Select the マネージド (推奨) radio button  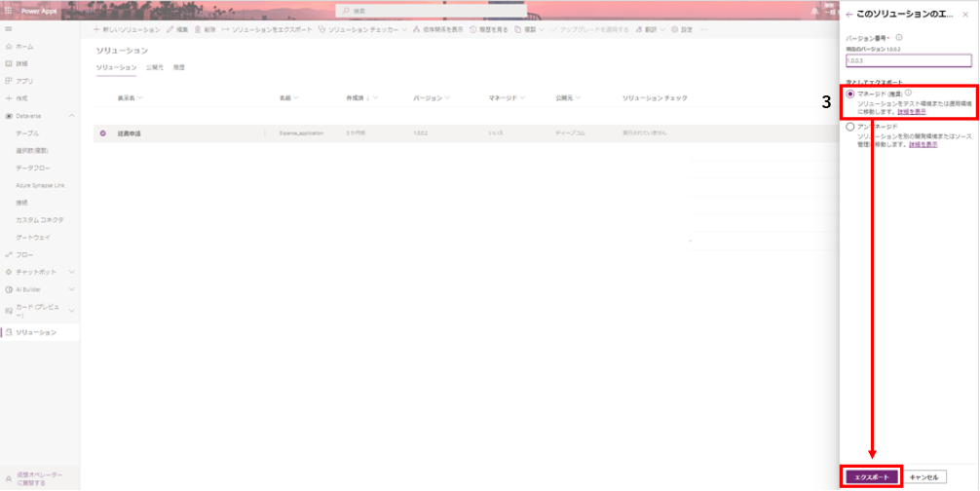850,94
